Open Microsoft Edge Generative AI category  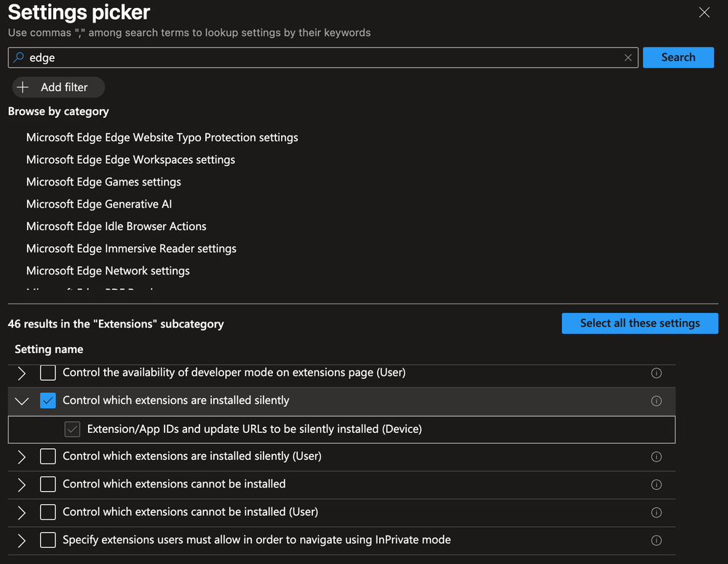click(99, 204)
